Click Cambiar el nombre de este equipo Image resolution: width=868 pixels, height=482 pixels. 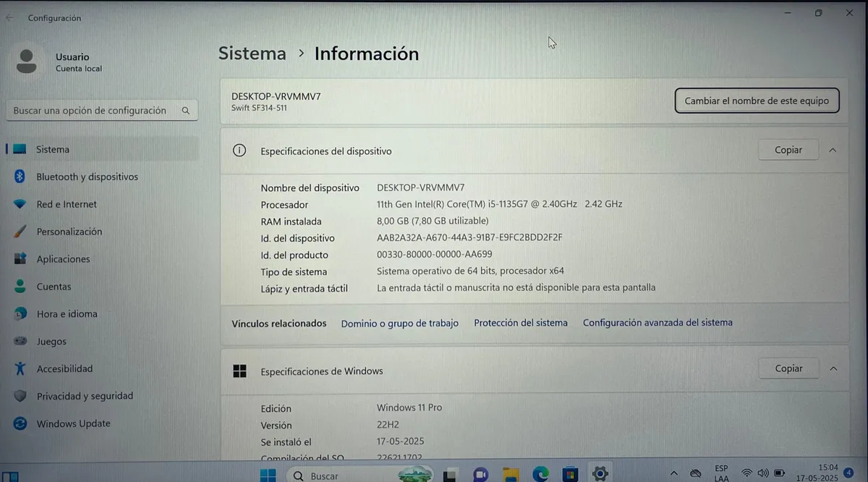[x=757, y=101]
